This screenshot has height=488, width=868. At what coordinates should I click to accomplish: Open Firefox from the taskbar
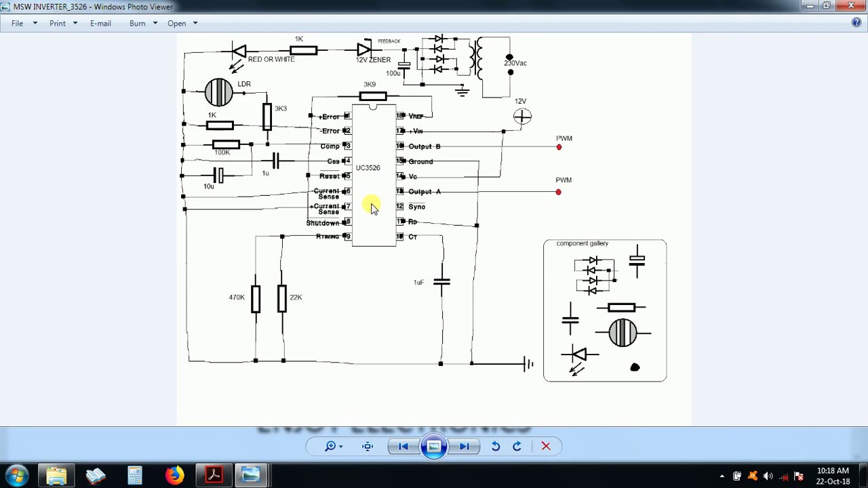174,475
